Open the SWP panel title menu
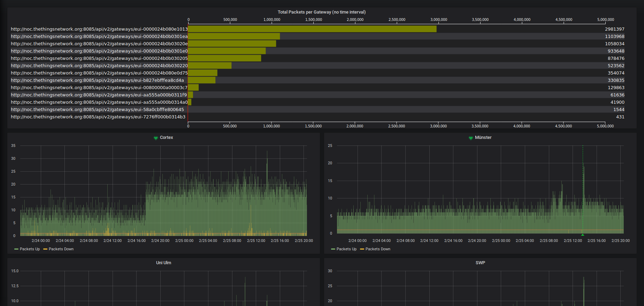Viewport: 644px width, 306px height. tap(480, 263)
